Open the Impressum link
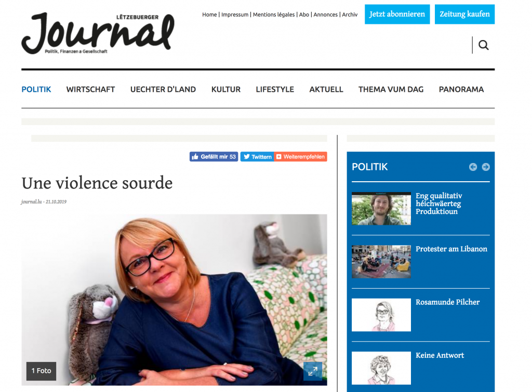Viewport: 532px width, 392px height. (x=235, y=15)
